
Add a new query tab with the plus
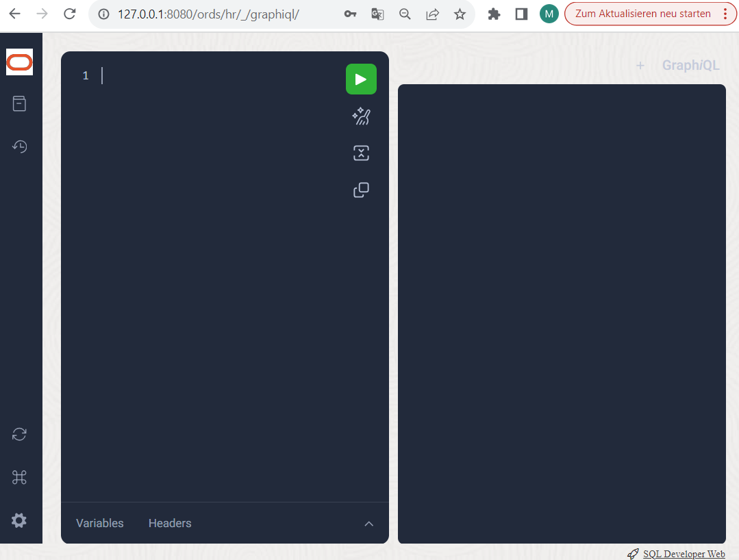click(640, 65)
